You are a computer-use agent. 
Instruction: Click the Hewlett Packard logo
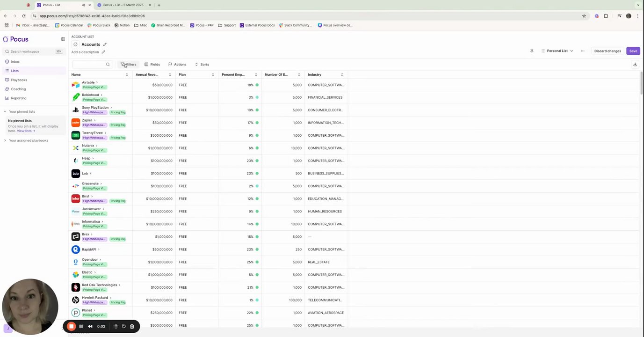point(76,300)
